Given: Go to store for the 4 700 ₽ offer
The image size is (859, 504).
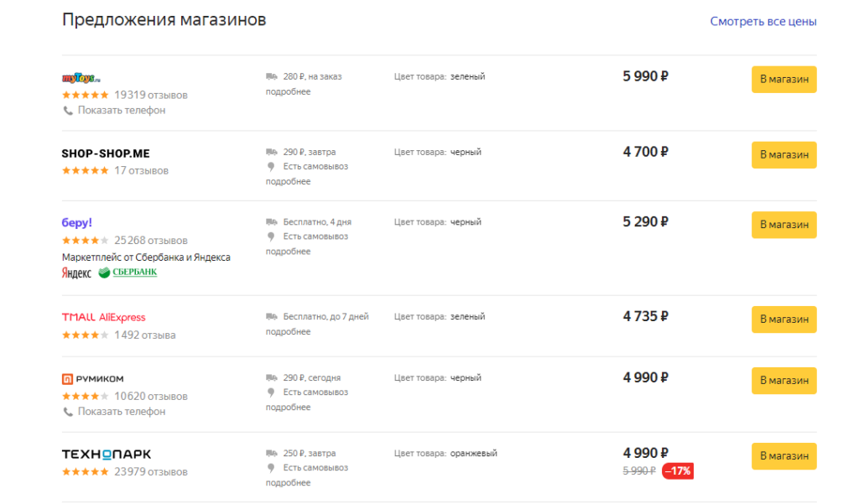Looking at the screenshot, I should point(784,154).
